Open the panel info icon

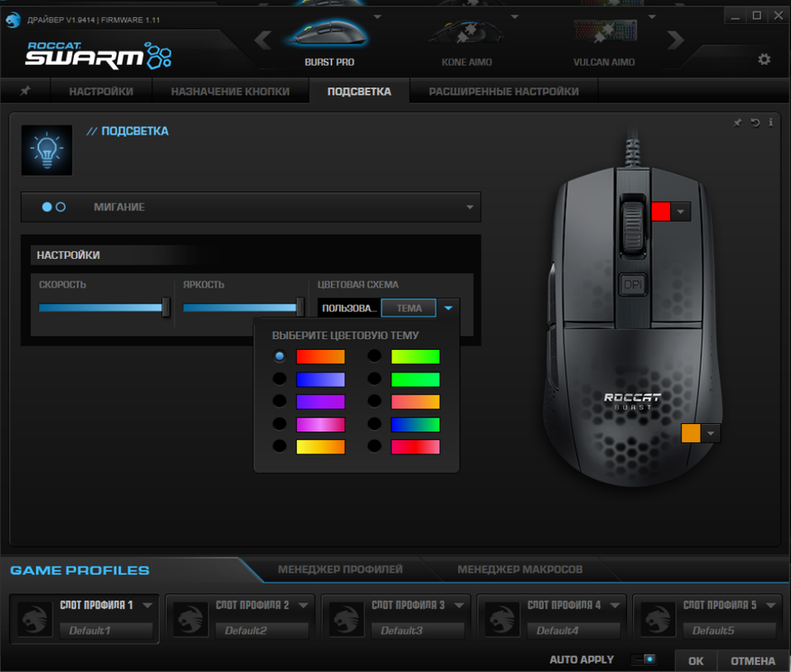pyautogui.click(x=770, y=123)
